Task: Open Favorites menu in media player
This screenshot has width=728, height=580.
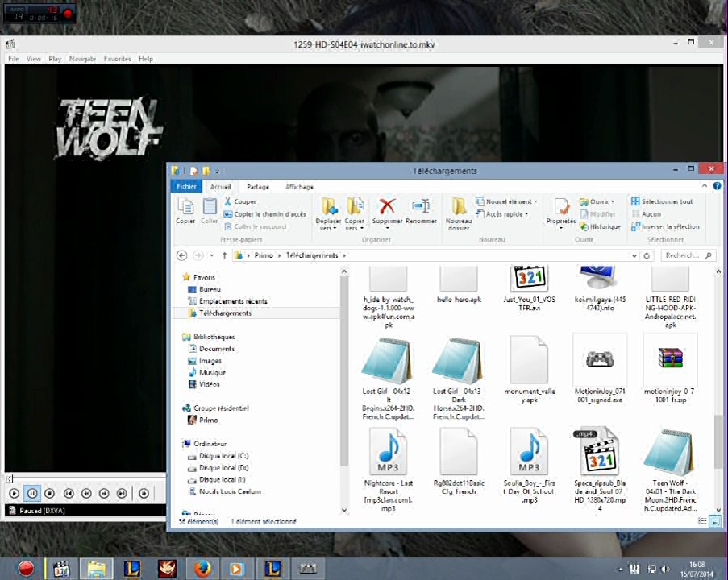Action: (x=117, y=59)
